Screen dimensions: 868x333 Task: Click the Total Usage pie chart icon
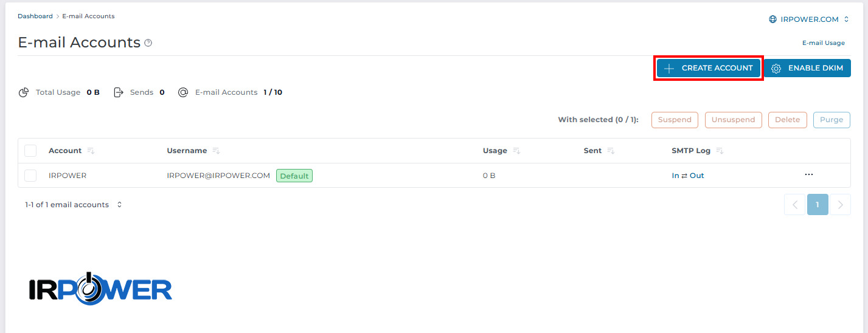point(24,92)
